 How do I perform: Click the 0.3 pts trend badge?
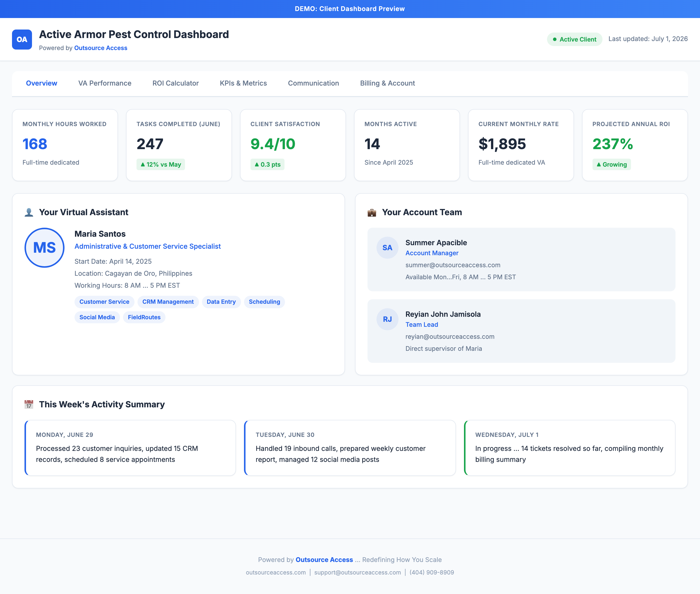(267, 164)
